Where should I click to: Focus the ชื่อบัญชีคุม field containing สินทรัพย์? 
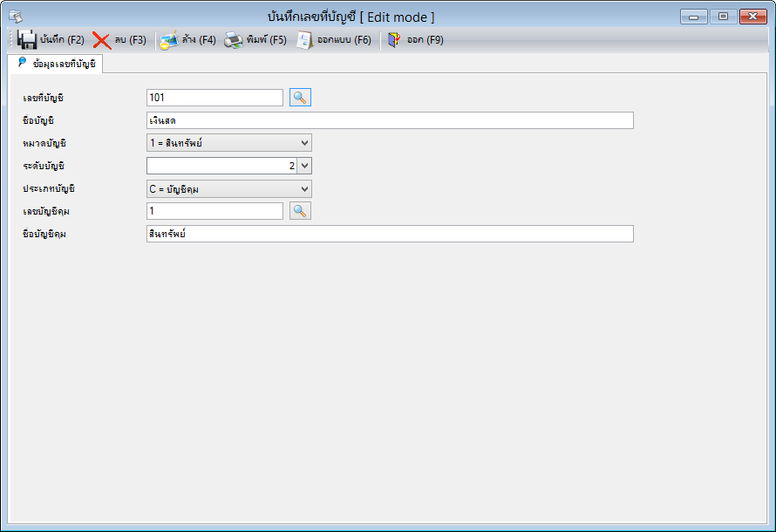coord(390,234)
